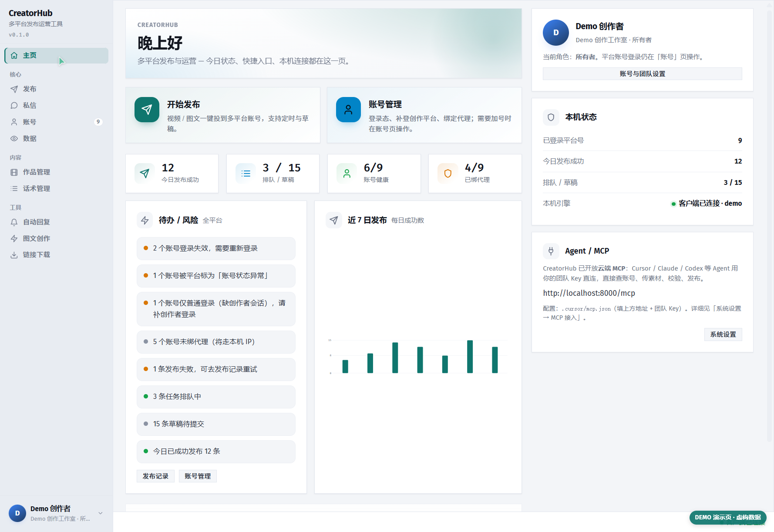Click the send icon beside 近 7 日发布
This screenshot has width=774, height=532.
coord(334,220)
